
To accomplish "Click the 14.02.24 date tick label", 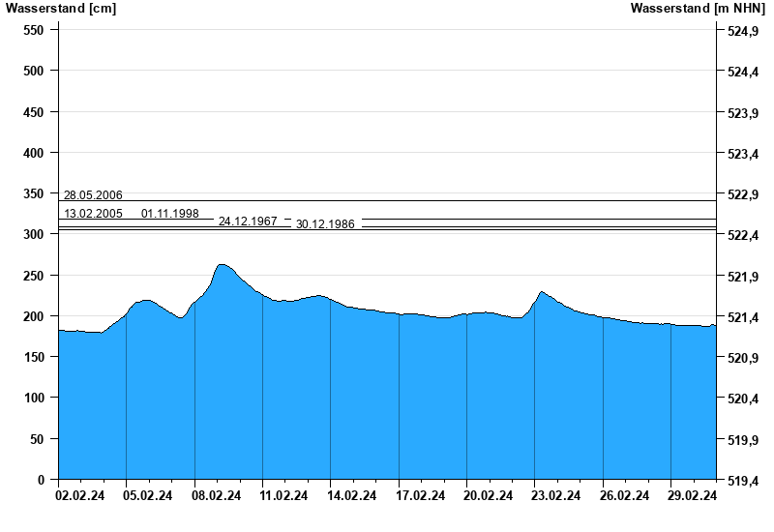I will point(352,497).
